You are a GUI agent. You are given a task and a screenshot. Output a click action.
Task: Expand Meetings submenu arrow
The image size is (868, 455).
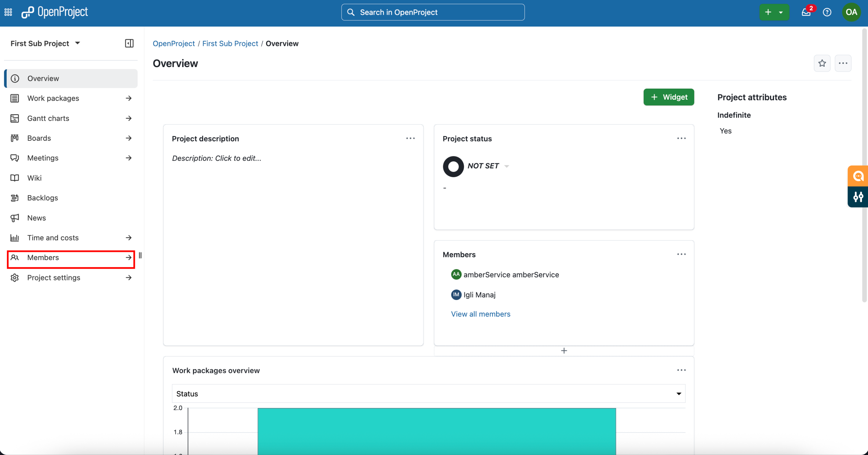point(128,158)
